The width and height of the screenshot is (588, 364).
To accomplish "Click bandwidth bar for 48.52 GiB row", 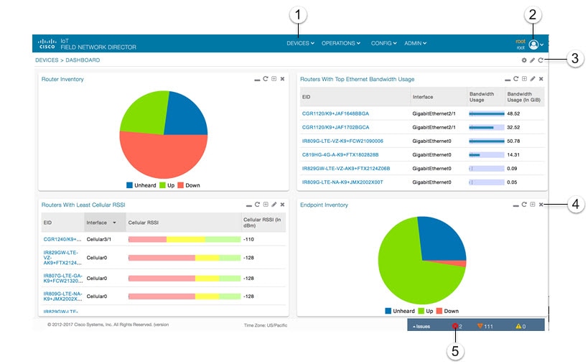I will 486,113.
